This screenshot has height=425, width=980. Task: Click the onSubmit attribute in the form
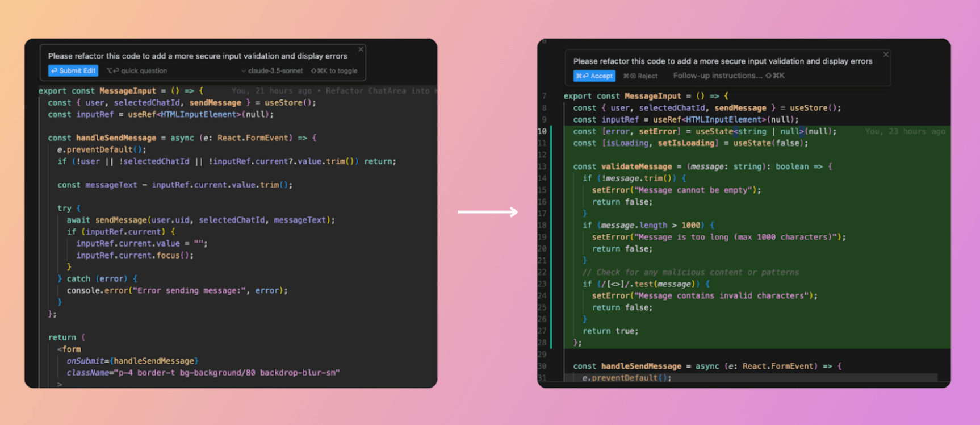pos(85,361)
